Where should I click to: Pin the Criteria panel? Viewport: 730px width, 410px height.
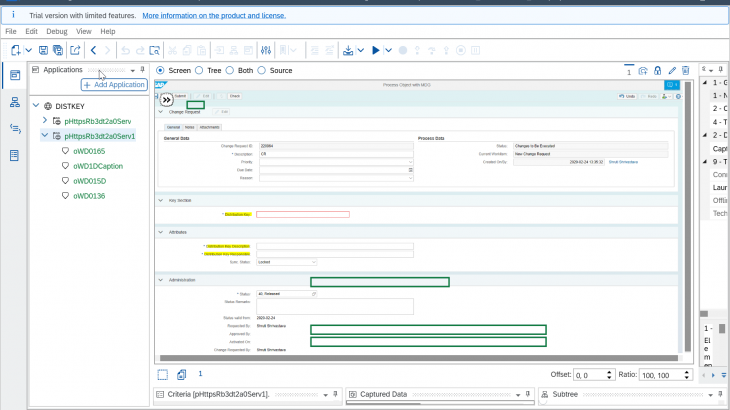335,394
